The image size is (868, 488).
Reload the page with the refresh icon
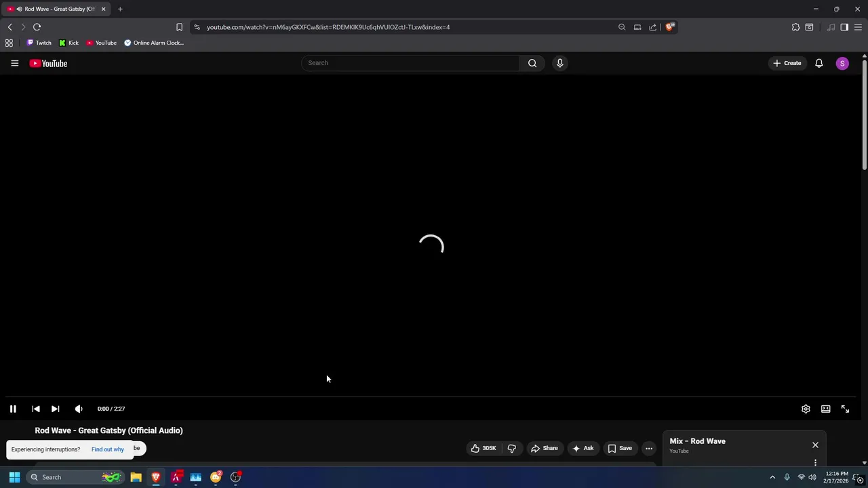coord(37,27)
